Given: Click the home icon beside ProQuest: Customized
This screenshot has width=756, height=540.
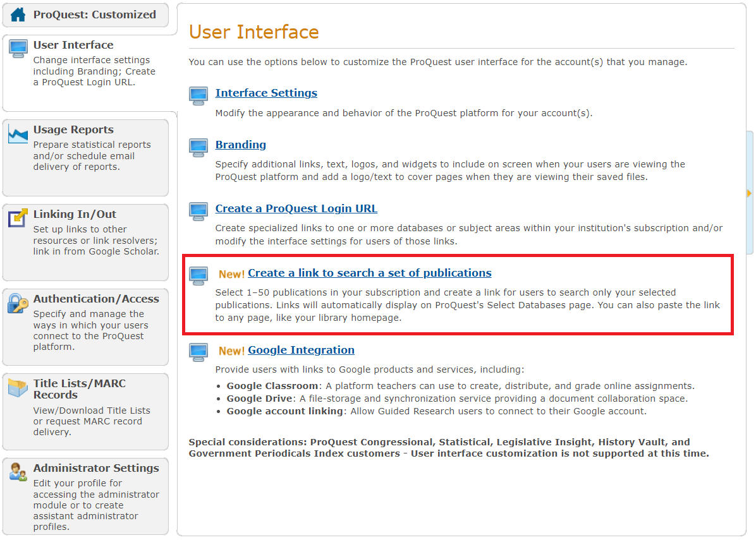Looking at the screenshot, I should (18, 15).
